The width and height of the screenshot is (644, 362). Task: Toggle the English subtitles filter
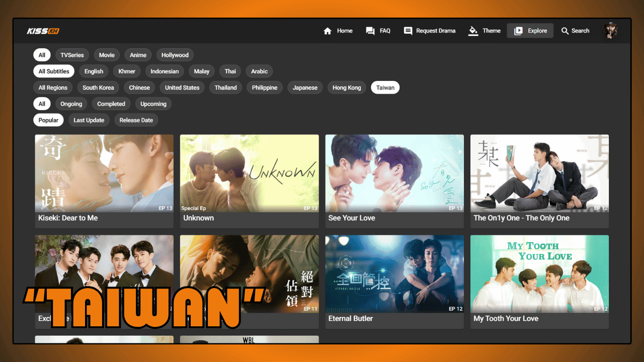click(x=94, y=71)
